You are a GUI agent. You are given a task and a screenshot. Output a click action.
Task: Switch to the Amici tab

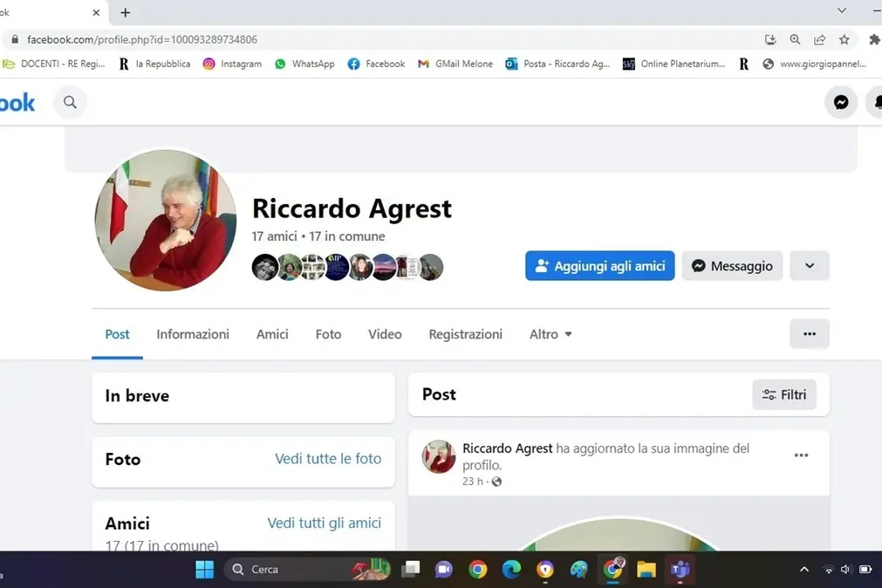[x=272, y=334]
